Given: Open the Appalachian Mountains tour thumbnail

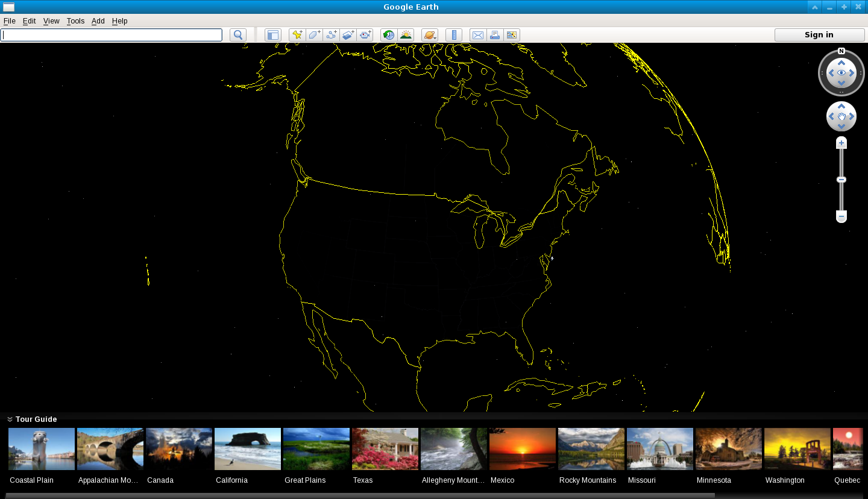Looking at the screenshot, I should click(x=110, y=449).
